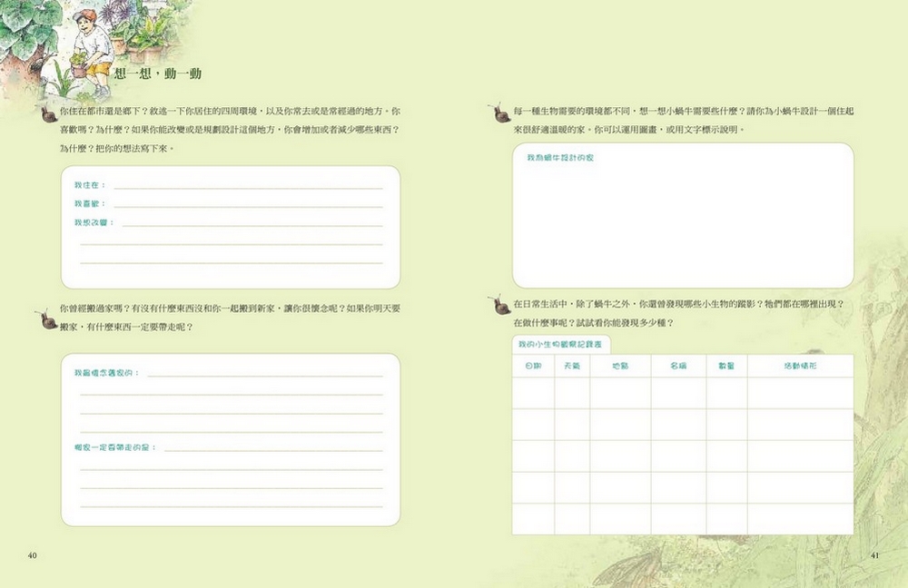Image resolution: width=908 pixels, height=588 pixels.
Task: Click first empty cell under 名稱
Action: pyautogui.click(x=678, y=393)
